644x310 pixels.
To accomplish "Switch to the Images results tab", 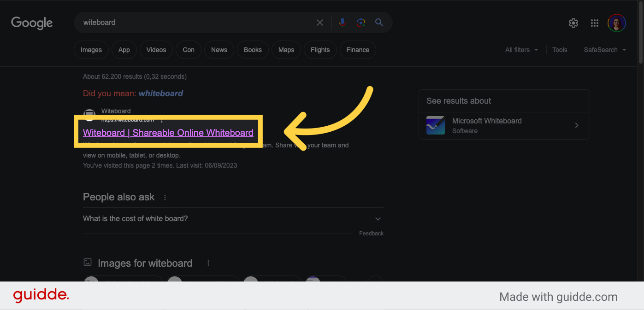I will tap(91, 50).
